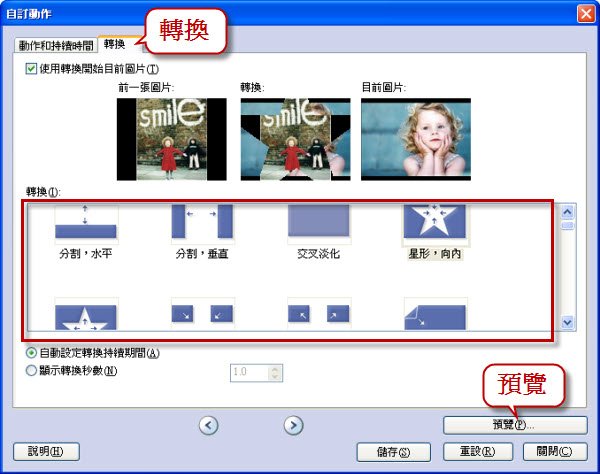Choose the inward diagonal arrows transition icon
The height and width of the screenshot is (474, 600).
click(x=202, y=314)
